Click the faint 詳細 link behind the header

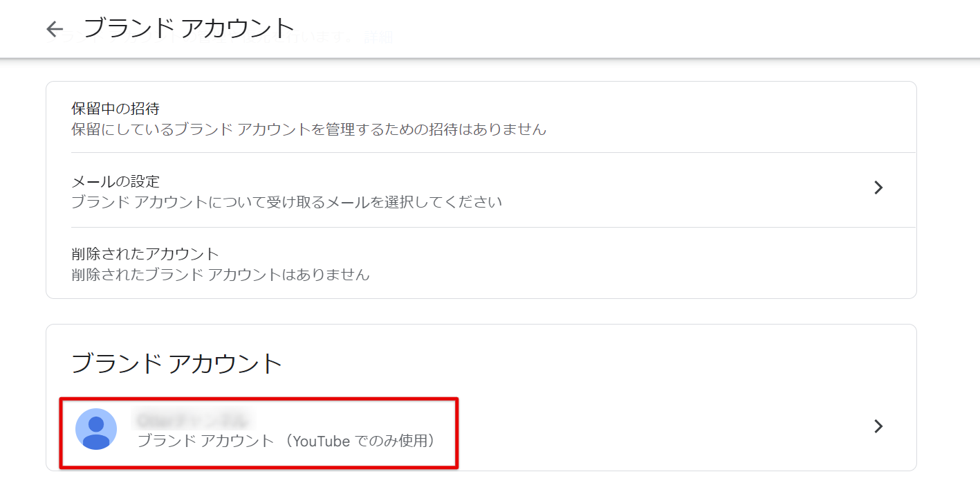coord(379,37)
